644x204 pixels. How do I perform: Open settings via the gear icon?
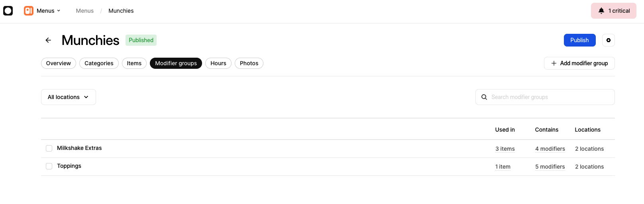[x=609, y=40]
